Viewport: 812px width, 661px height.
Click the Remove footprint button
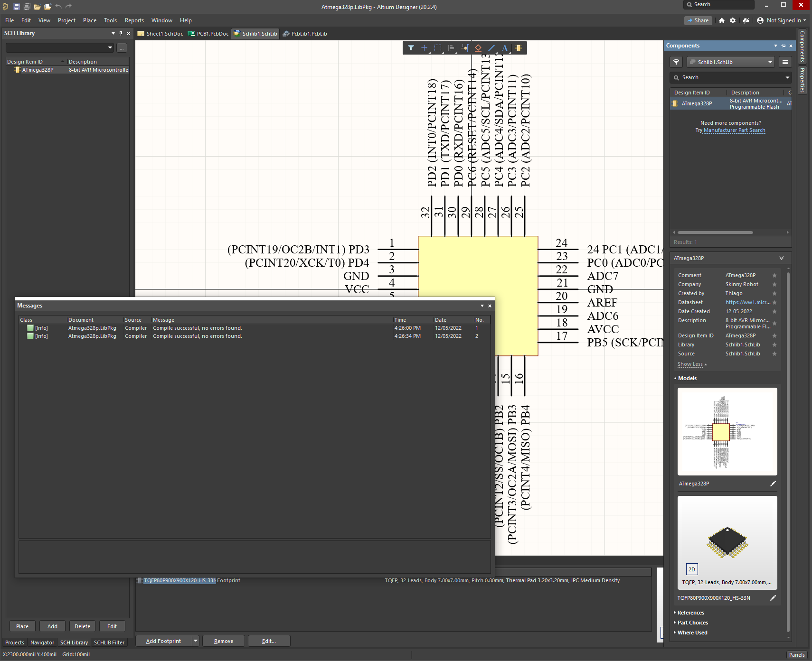(224, 641)
